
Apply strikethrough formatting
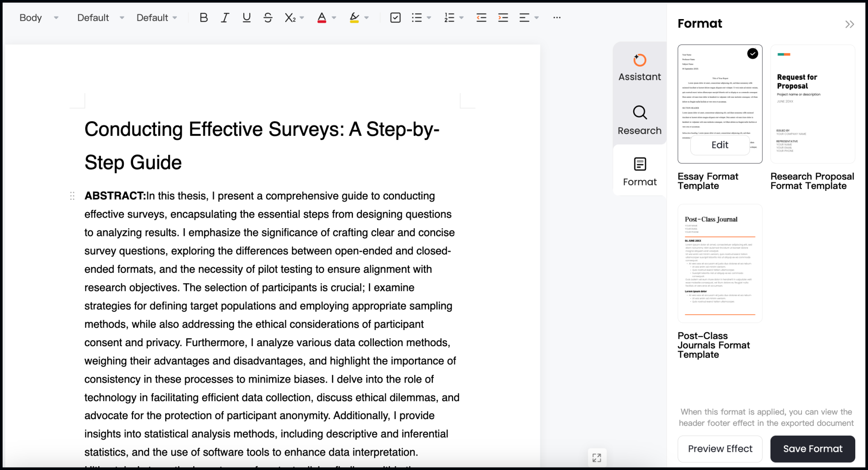pos(268,17)
